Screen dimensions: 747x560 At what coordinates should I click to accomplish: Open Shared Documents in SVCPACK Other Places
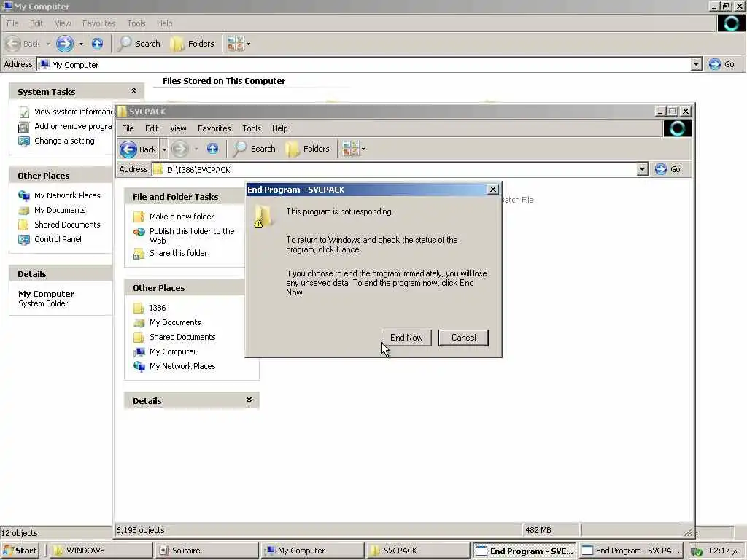pos(182,337)
